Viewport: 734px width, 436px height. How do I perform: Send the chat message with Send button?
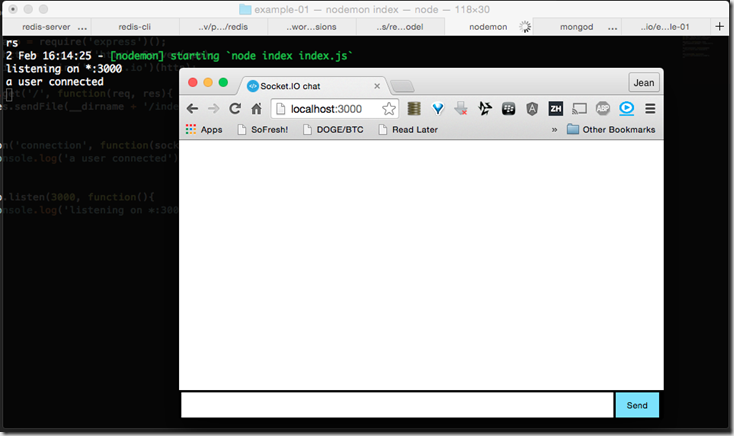coord(637,405)
